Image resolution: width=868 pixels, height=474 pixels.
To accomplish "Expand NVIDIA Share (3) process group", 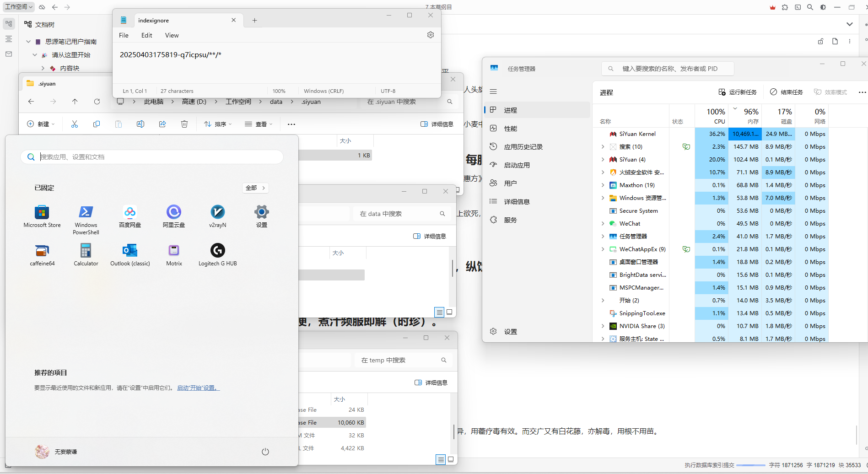I will tap(603, 326).
